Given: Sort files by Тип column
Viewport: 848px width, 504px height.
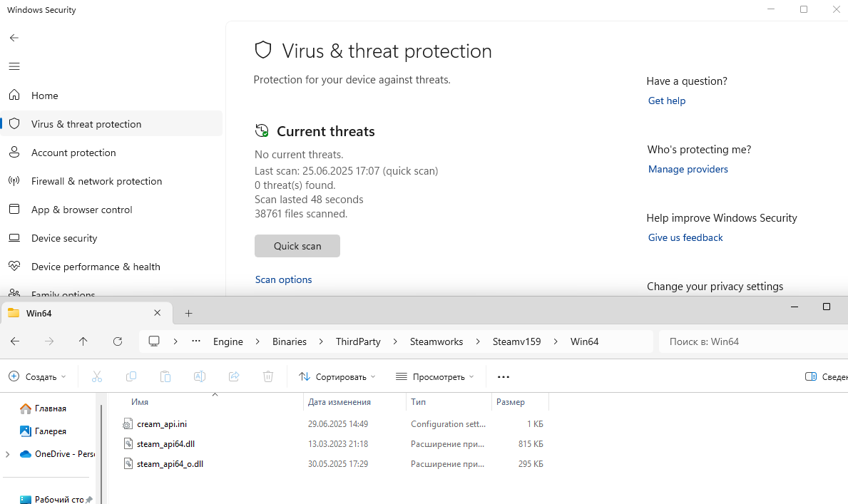Looking at the screenshot, I should (x=418, y=402).
